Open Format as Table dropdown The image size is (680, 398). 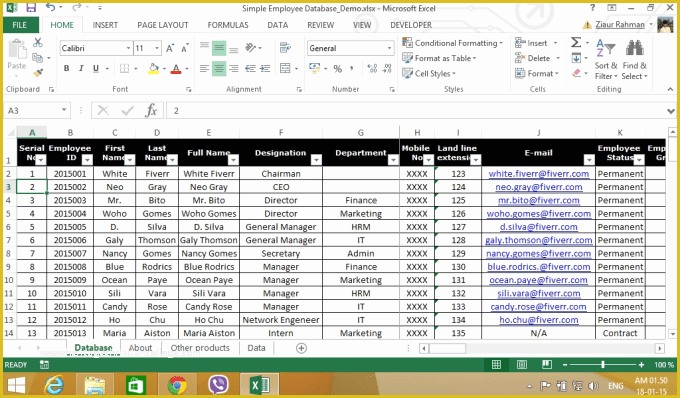point(439,58)
